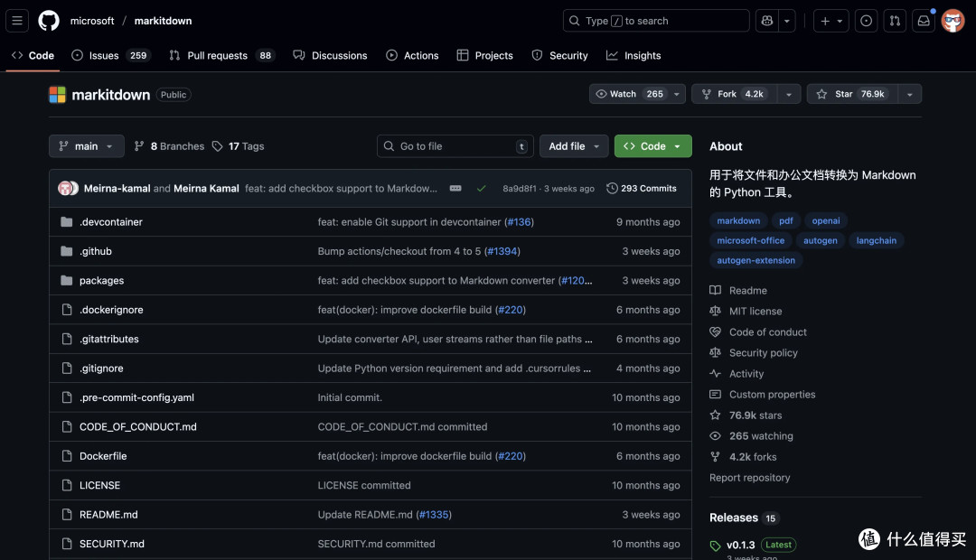Open the .pre-commit-config.yaml file
This screenshot has width=976, height=560.
coord(137,397)
